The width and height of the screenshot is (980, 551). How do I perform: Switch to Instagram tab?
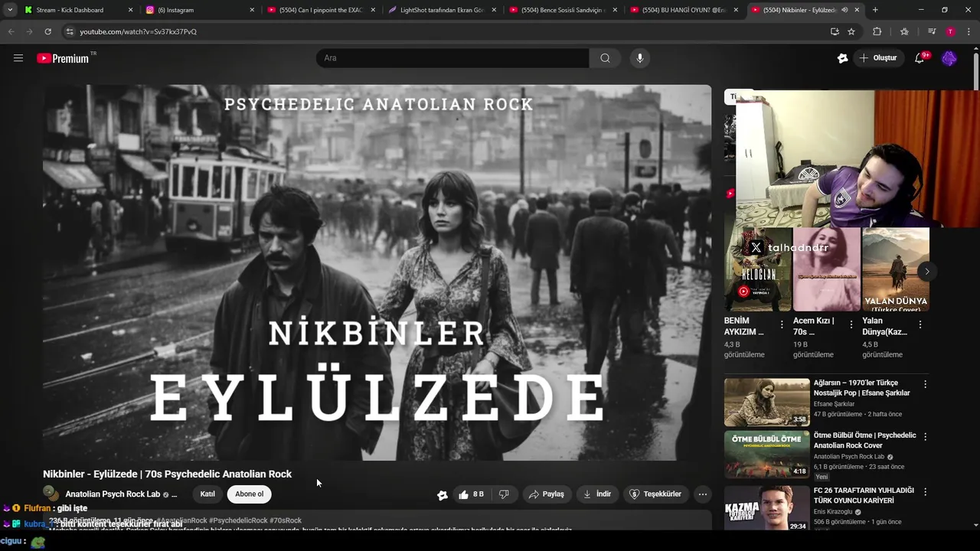coord(199,10)
